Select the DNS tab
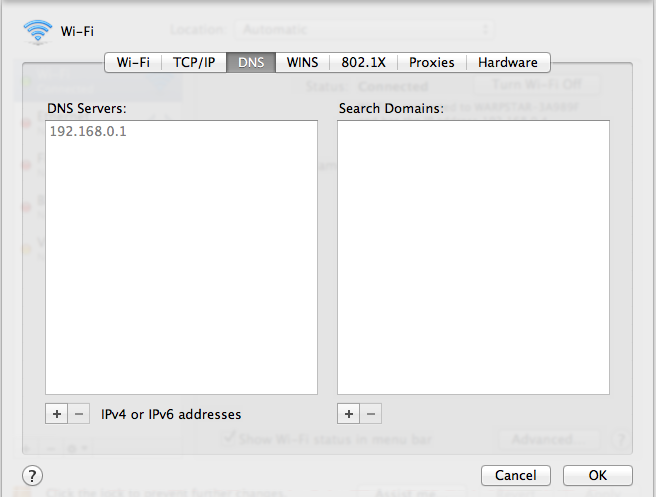The image size is (656, 497). click(251, 62)
